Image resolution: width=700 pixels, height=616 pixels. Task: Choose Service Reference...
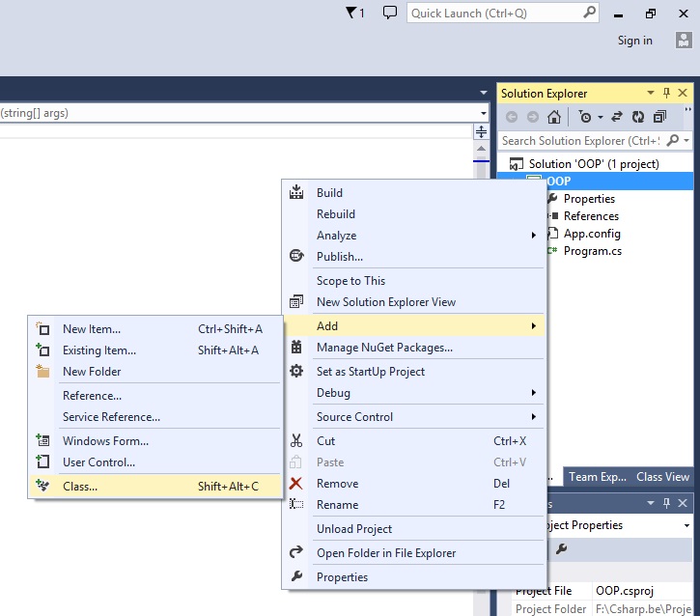click(x=155, y=417)
